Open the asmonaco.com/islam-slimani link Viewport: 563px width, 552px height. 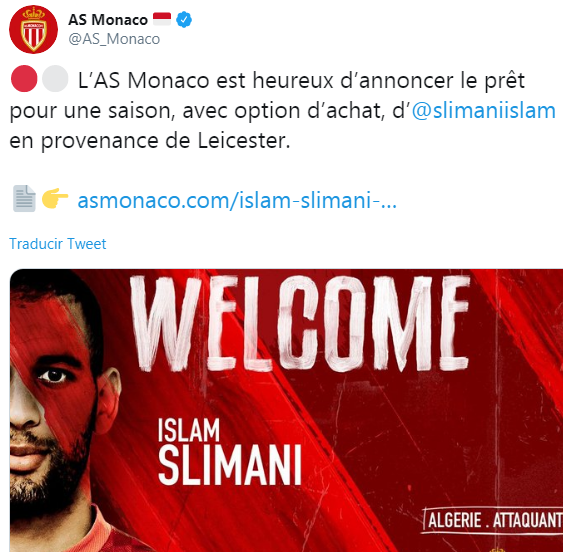tap(237, 200)
